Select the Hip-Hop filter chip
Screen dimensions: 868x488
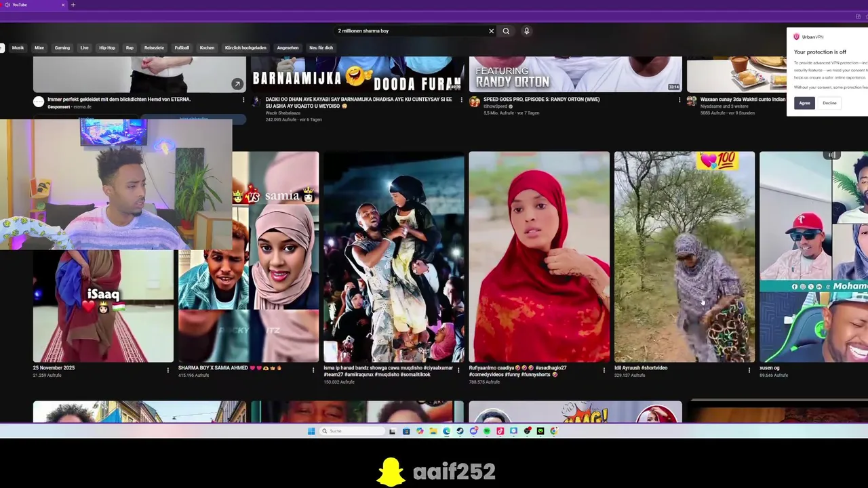click(107, 48)
